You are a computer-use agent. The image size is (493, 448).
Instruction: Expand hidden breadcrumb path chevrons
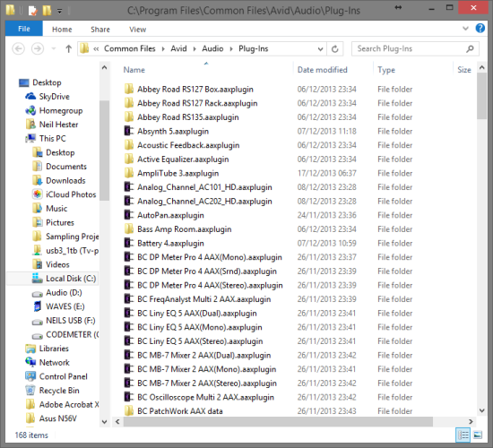96,48
